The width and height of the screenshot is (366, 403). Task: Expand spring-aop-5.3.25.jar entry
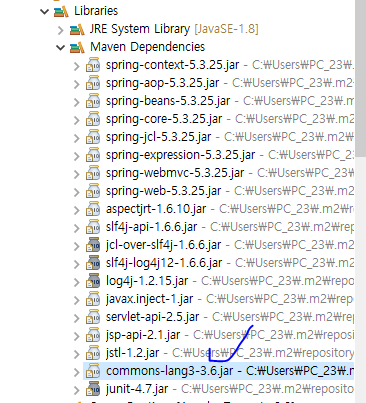click(77, 84)
